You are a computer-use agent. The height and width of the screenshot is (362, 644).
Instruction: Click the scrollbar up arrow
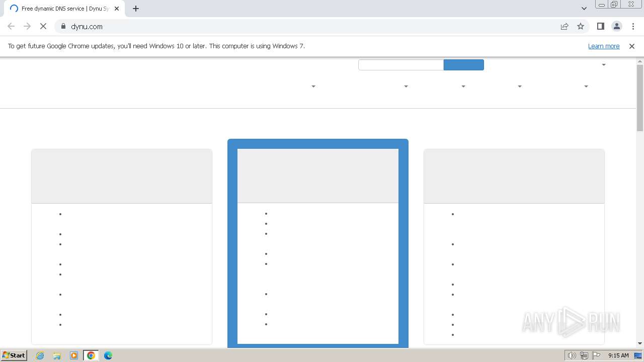tap(640, 61)
